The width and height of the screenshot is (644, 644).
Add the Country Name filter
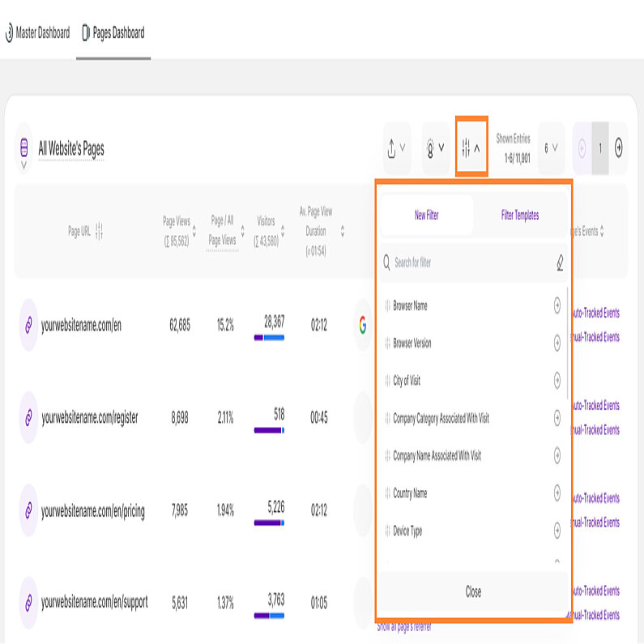point(557,493)
